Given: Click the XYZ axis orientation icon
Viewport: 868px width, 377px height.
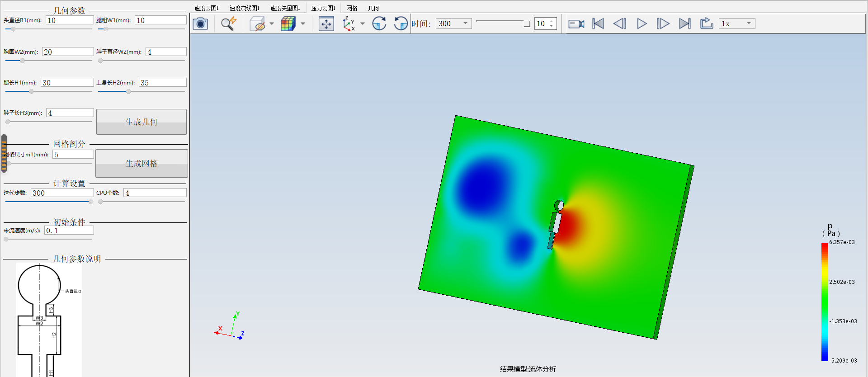Looking at the screenshot, I should pyautogui.click(x=349, y=24).
